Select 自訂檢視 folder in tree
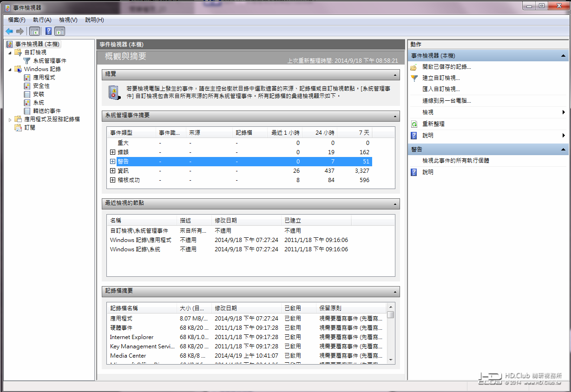 tap(35, 52)
